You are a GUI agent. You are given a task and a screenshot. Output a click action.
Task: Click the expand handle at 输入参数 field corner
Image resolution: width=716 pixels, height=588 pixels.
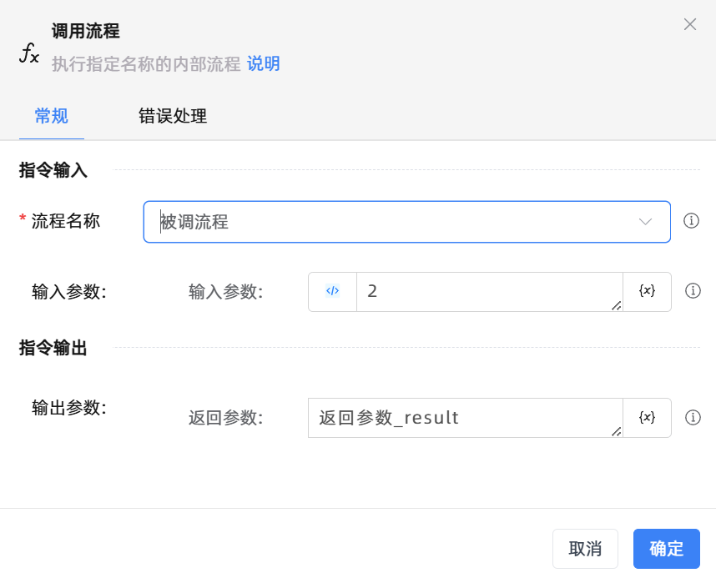(x=618, y=307)
